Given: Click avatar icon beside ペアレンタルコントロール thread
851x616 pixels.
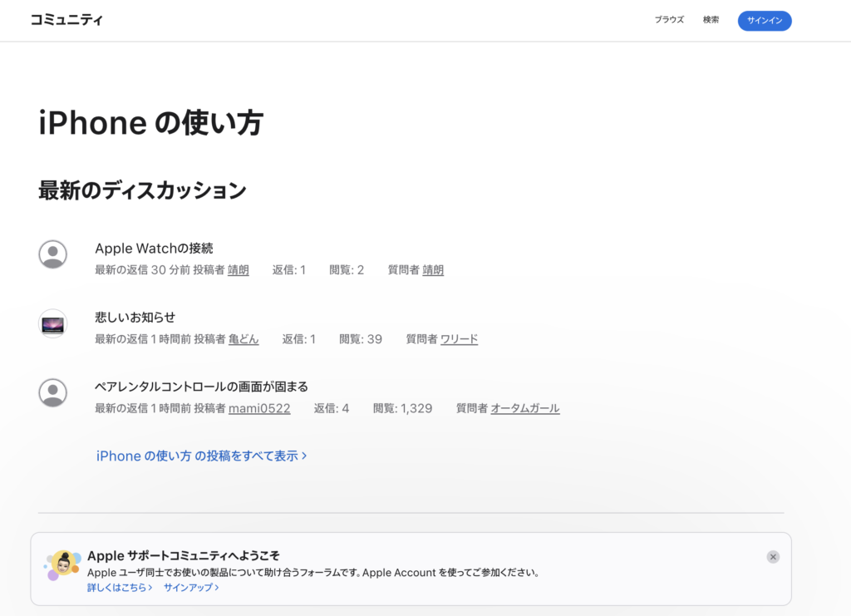Looking at the screenshot, I should tap(52, 392).
